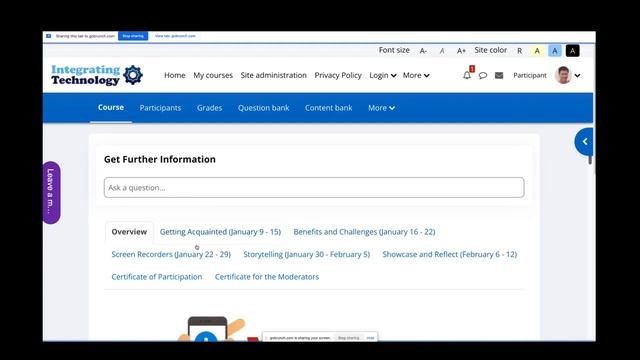The height and width of the screenshot is (360, 640).
Task: Open Showcase and Reflect (February 6 - 12)
Action: [x=449, y=254]
